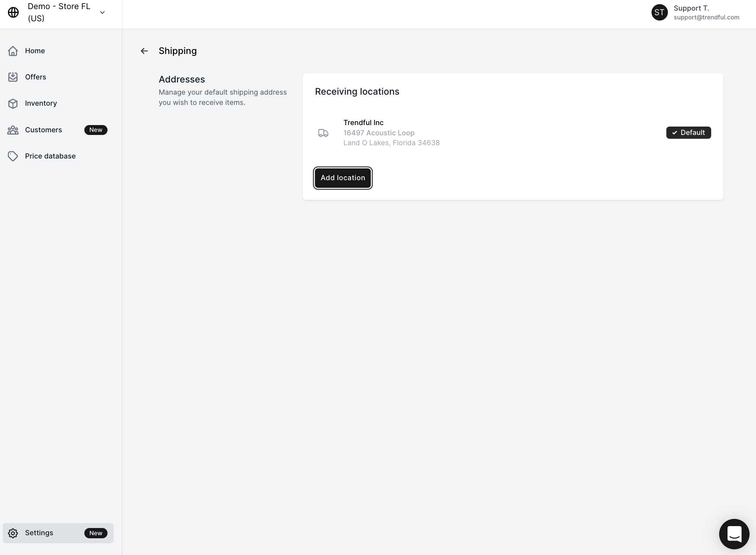The height and width of the screenshot is (555, 756).
Task: Click the delivery truck icon
Action: click(x=323, y=133)
